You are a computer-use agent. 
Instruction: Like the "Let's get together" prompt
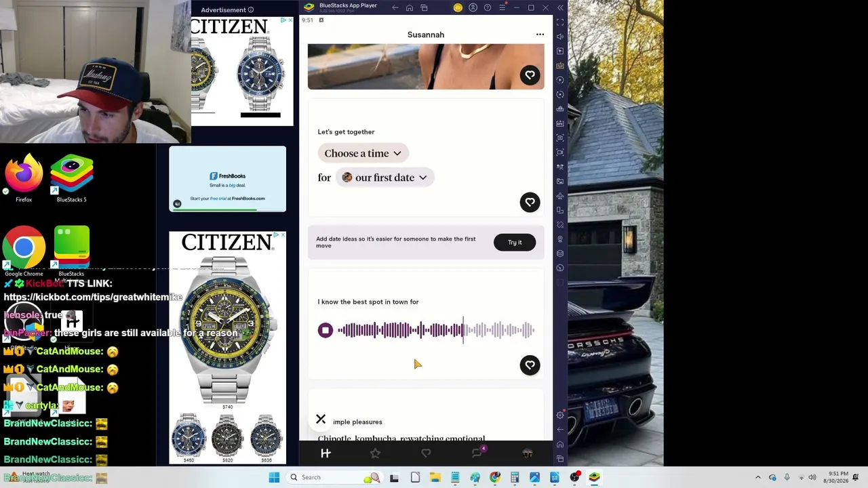pyautogui.click(x=530, y=202)
